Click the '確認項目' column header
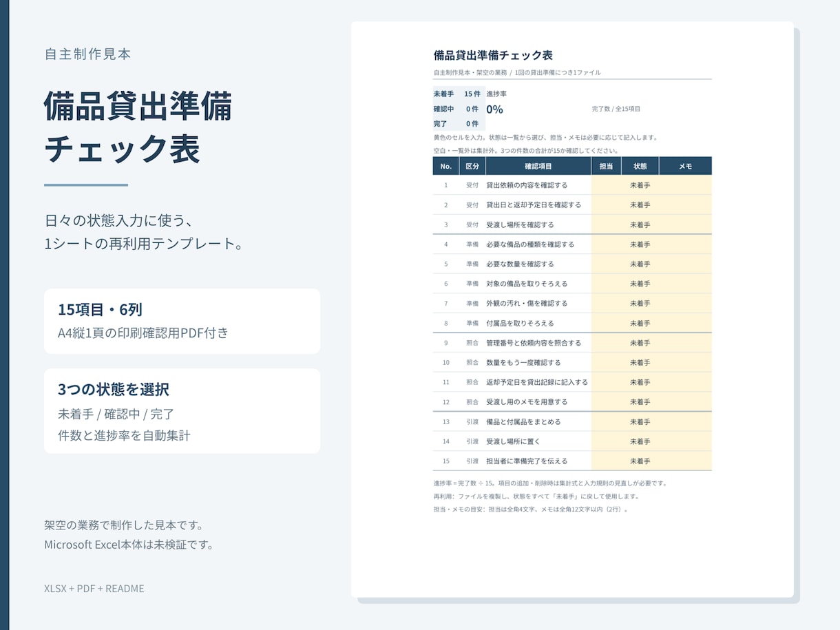 coord(538,166)
